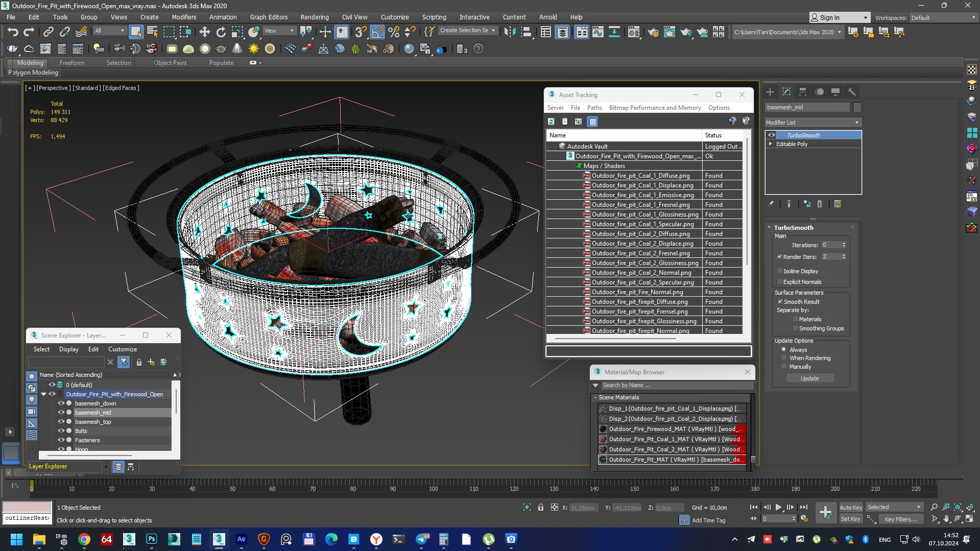Click the filter funnel icon in Scene Explorer

(x=124, y=362)
